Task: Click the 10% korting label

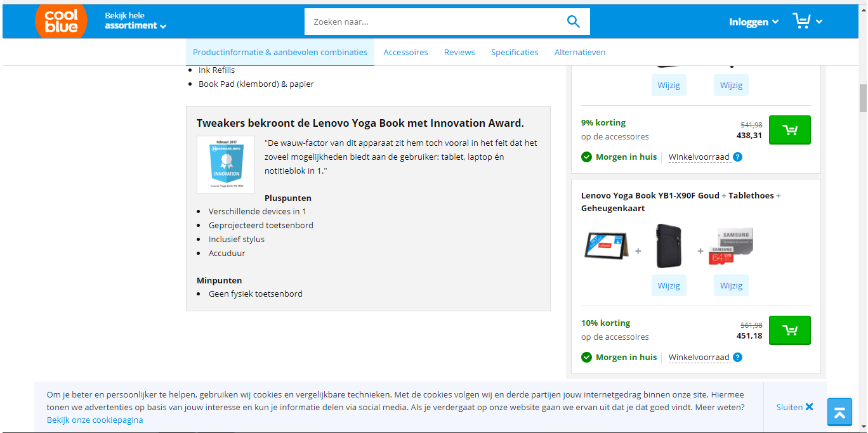Action: pos(606,323)
